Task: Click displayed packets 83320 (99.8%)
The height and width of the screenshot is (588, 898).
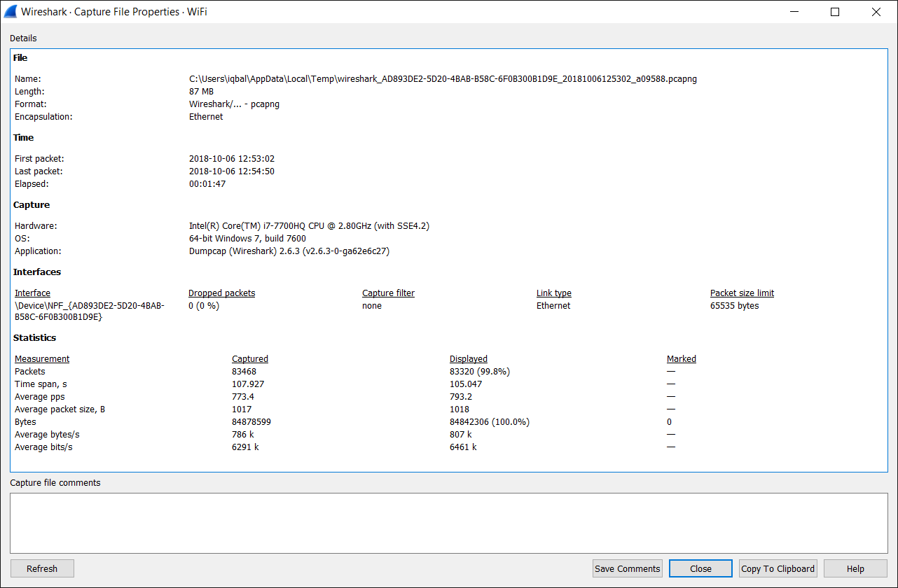Action: (480, 372)
